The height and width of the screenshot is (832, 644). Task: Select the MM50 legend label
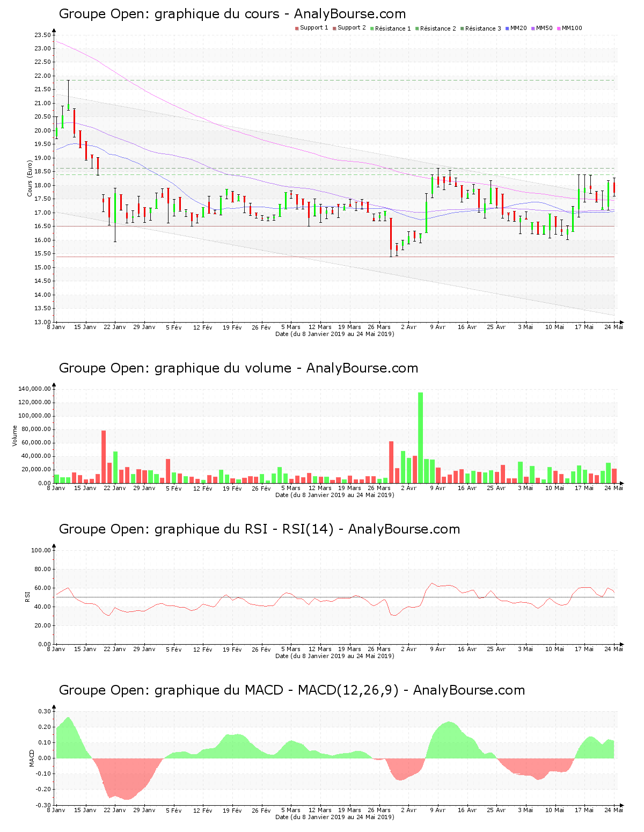[544, 28]
